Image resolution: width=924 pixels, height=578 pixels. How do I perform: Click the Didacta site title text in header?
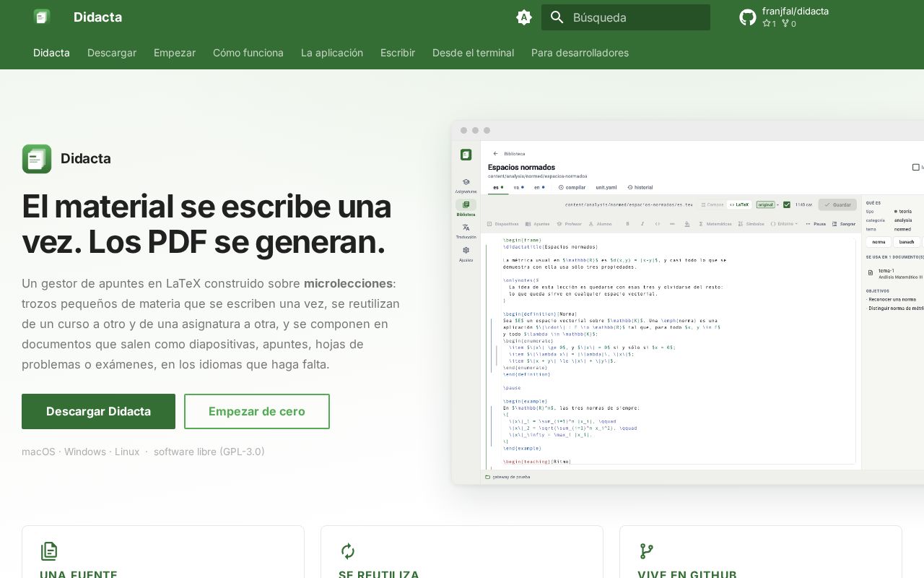97,17
